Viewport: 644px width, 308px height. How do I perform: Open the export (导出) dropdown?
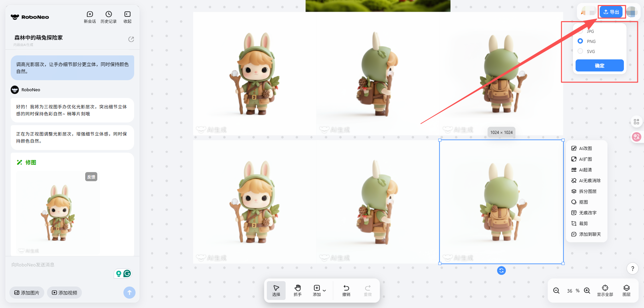611,12
